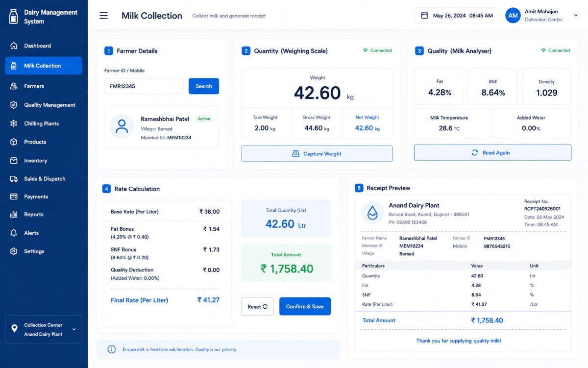Click the farmer profile avatar icon
588x368 pixels.
pyautogui.click(x=122, y=126)
